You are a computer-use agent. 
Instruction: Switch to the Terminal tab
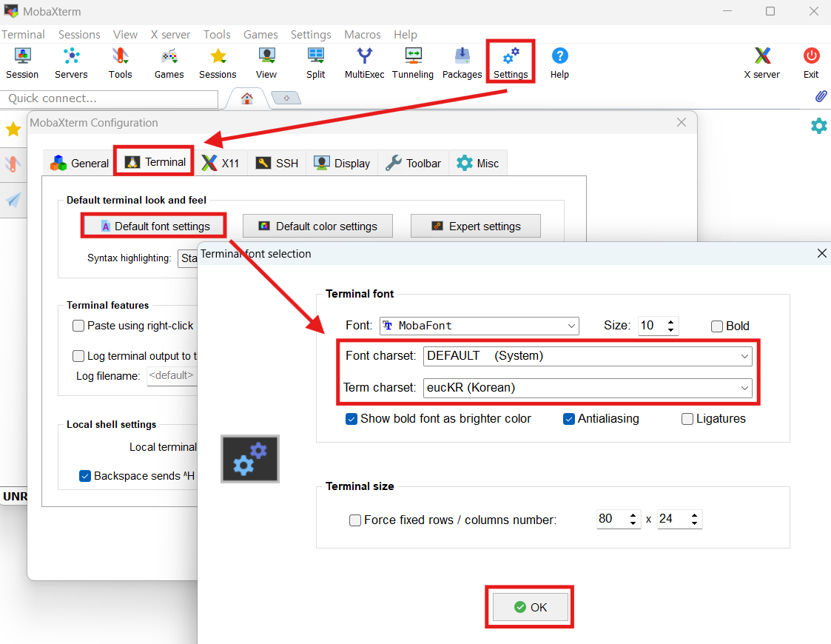tap(154, 161)
